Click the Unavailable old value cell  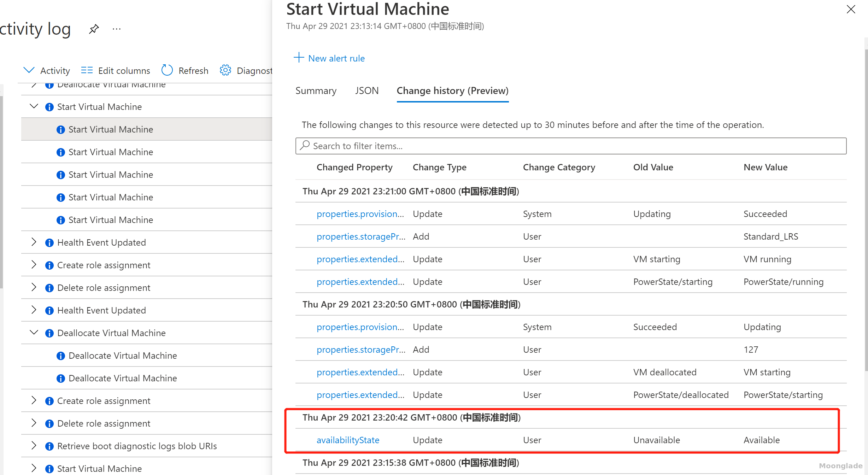pyautogui.click(x=657, y=440)
